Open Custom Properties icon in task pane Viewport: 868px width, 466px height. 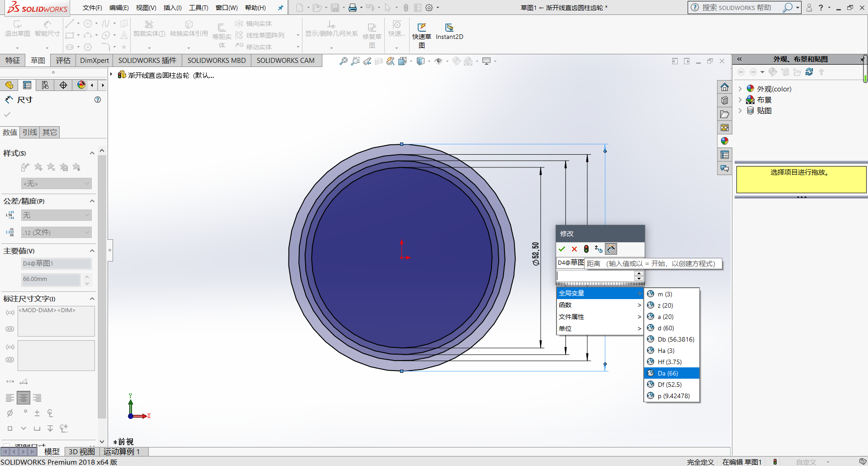tap(725, 155)
